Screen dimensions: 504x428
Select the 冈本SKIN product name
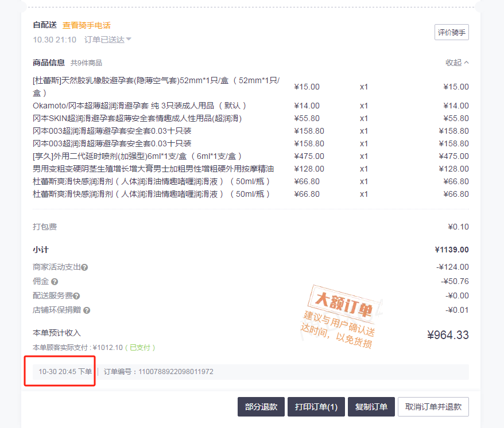(137, 118)
